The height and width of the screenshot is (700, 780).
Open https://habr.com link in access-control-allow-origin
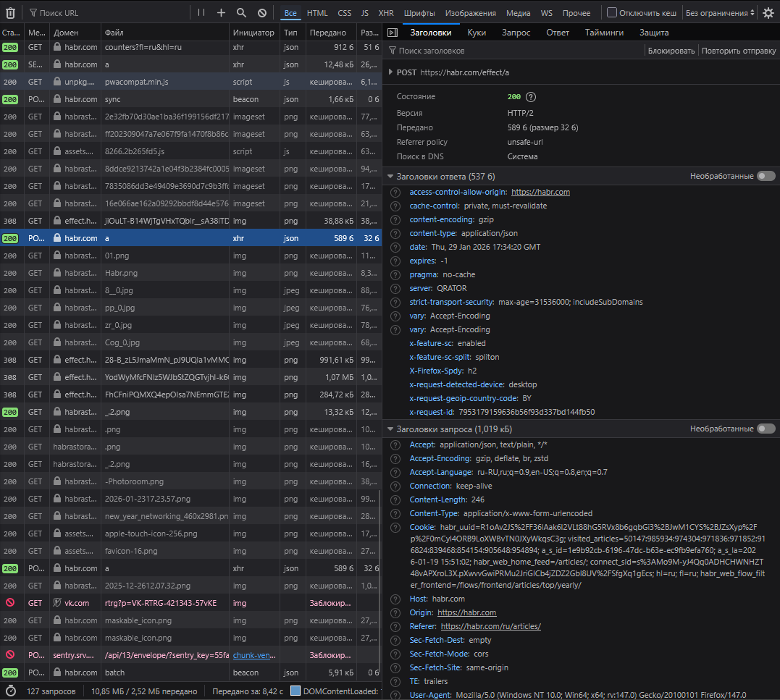pos(540,193)
